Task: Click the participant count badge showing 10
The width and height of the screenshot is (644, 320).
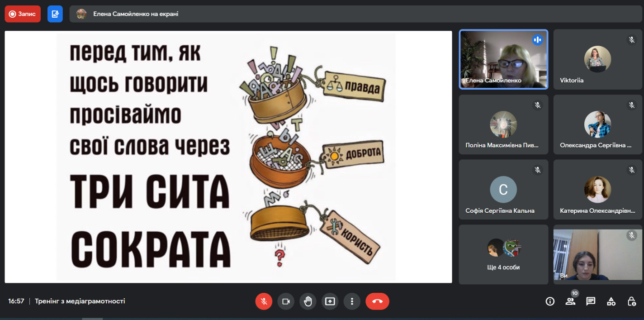Action: (x=575, y=293)
